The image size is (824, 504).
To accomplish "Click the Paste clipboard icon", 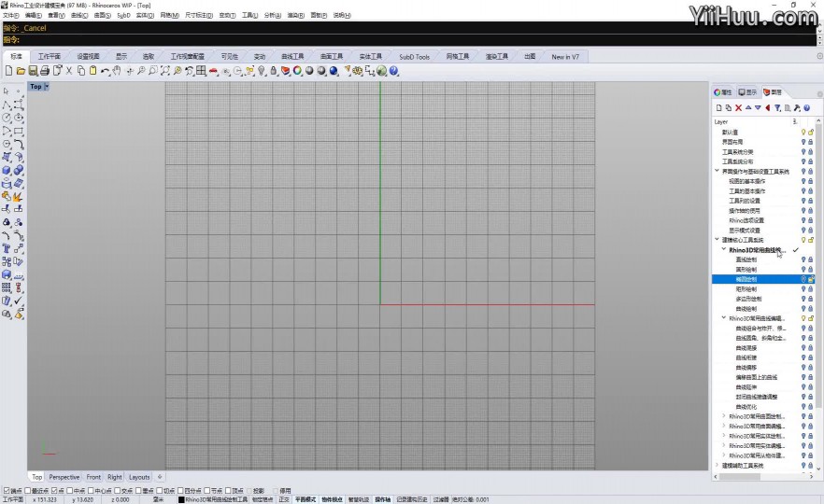I will 93,71.
